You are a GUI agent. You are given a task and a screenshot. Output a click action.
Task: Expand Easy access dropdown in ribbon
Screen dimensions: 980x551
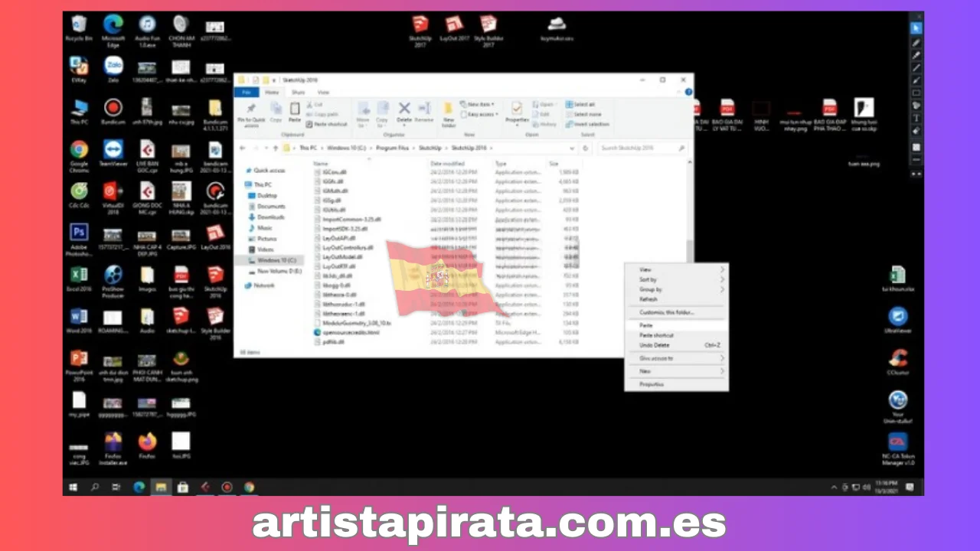(x=479, y=114)
